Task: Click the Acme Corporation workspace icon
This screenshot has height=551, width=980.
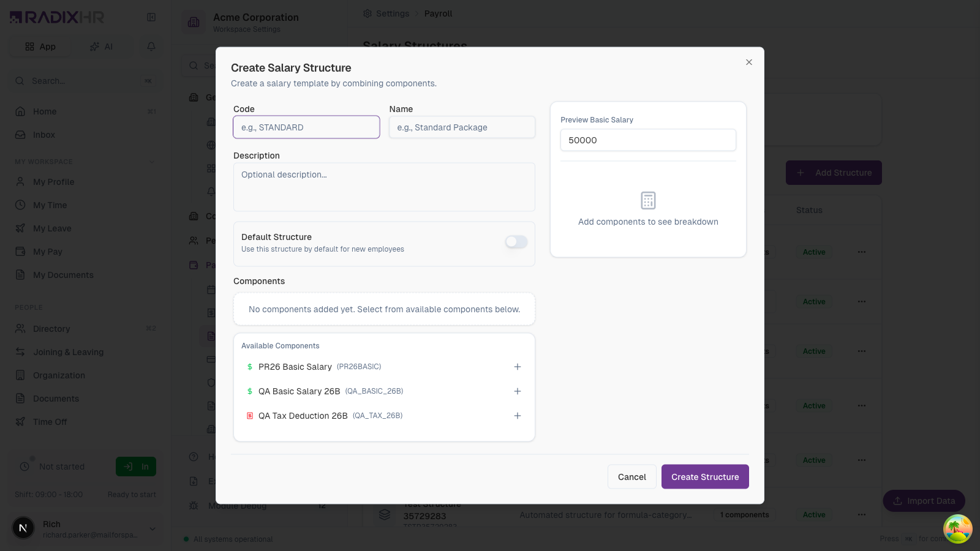Action: click(x=194, y=22)
